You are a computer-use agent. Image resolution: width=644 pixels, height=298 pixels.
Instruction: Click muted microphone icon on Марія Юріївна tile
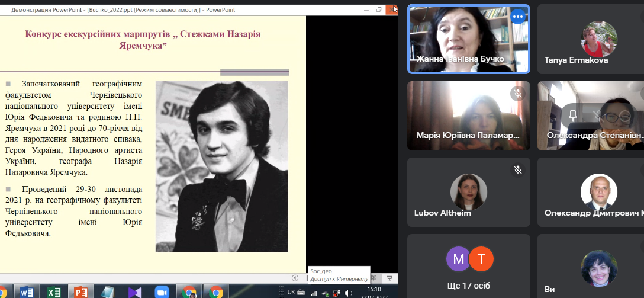pyautogui.click(x=518, y=93)
